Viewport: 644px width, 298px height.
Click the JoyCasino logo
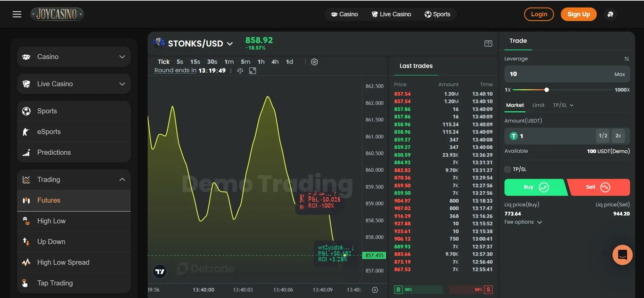pos(57,14)
